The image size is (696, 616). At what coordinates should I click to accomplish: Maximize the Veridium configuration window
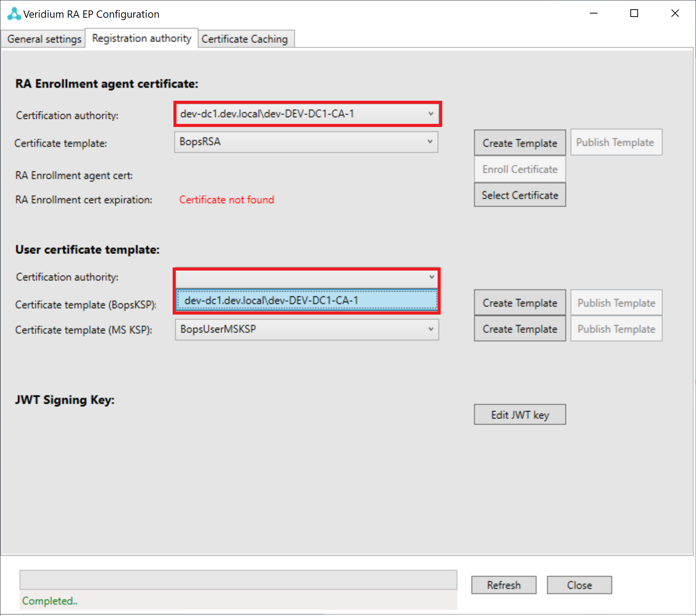point(634,14)
